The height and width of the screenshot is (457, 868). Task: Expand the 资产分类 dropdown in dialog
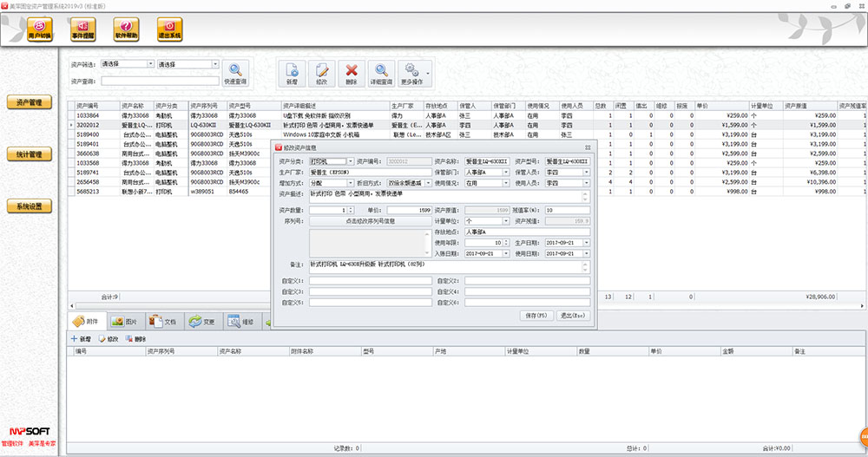(351, 161)
